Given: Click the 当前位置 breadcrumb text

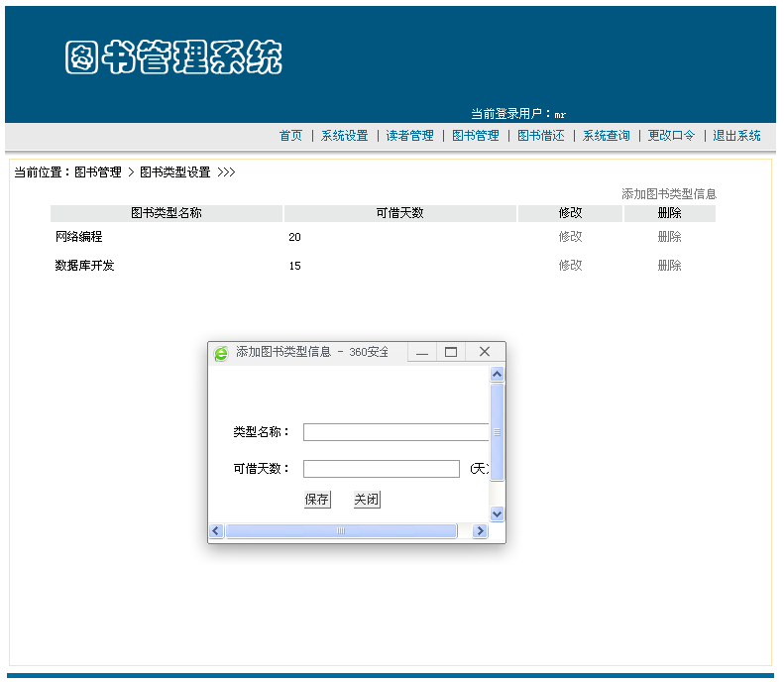Looking at the screenshot, I should coord(125,172).
